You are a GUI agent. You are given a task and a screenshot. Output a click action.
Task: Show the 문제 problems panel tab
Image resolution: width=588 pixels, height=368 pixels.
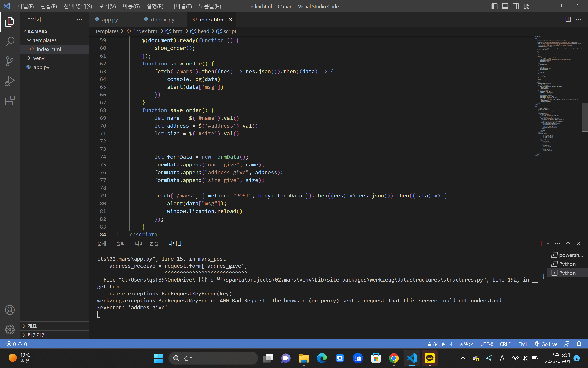(x=101, y=243)
